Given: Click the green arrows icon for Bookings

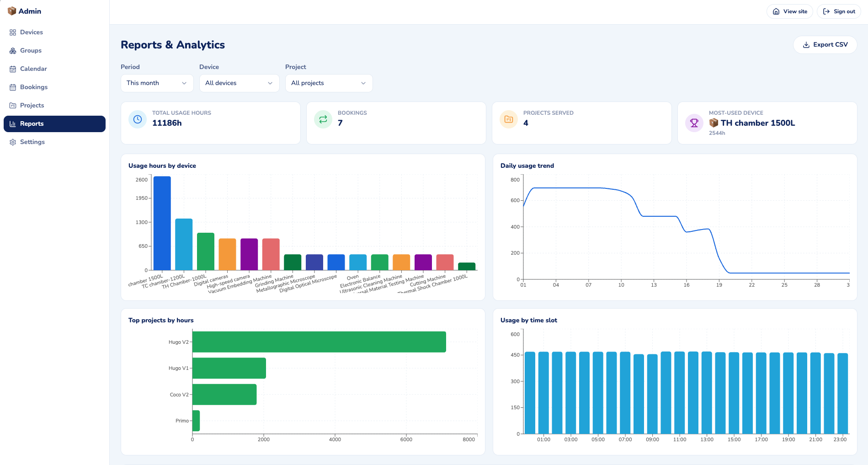Looking at the screenshot, I should (x=323, y=119).
